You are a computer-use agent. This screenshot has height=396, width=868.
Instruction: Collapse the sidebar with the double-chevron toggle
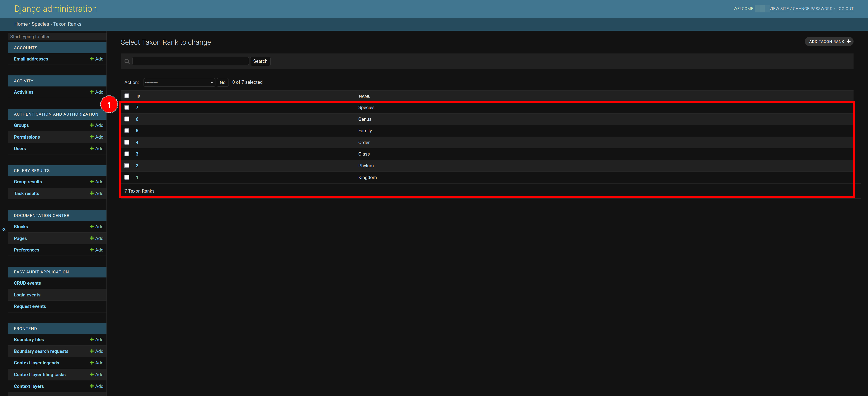point(4,229)
